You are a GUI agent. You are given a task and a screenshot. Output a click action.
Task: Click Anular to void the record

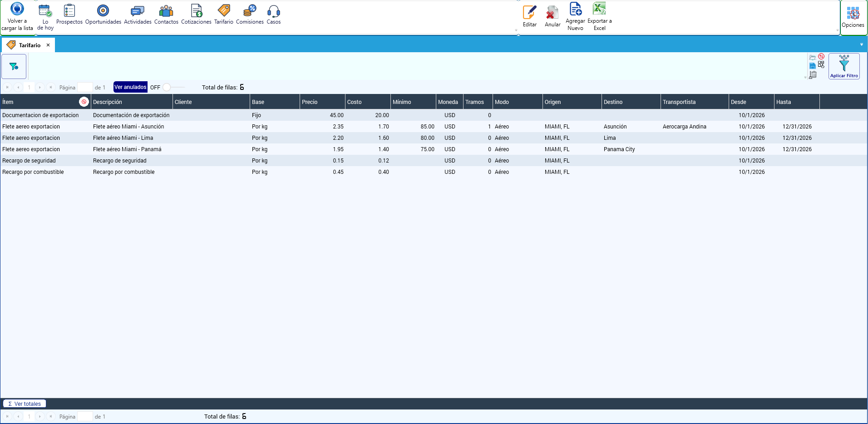pyautogui.click(x=552, y=16)
